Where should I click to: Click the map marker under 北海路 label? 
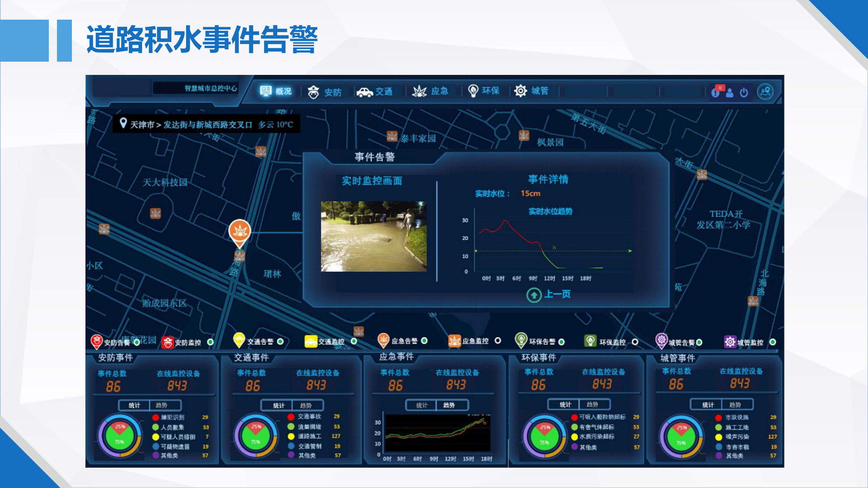click(753, 301)
